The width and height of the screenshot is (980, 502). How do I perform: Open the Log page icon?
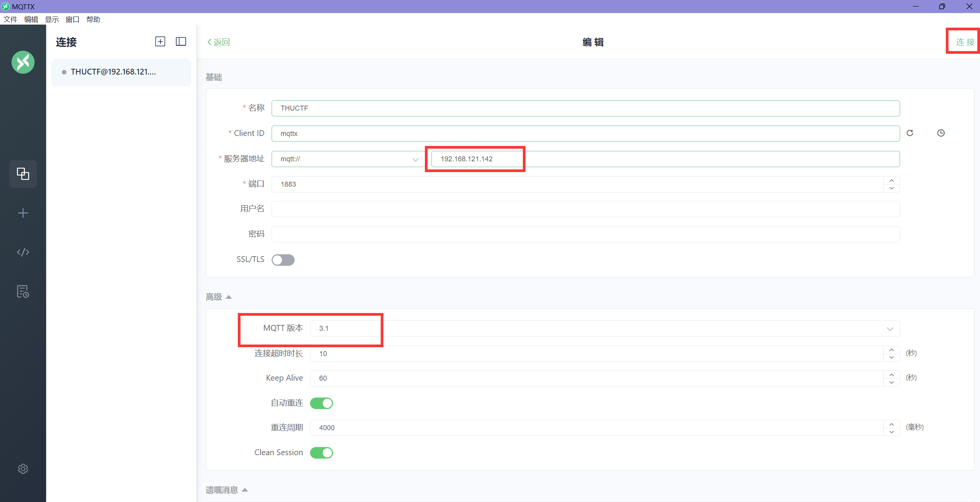point(23,292)
